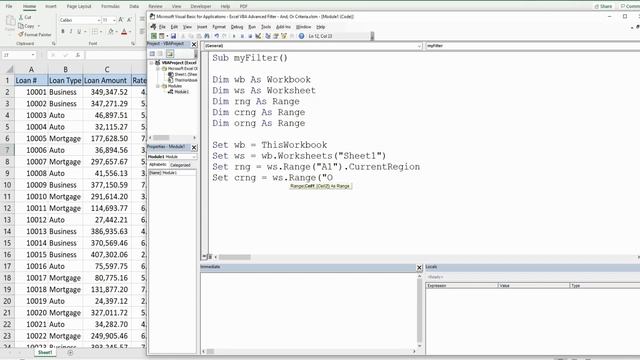Open the Tools menu in VBA editor
Screen dimensions: 640x360
(x=266, y=27)
